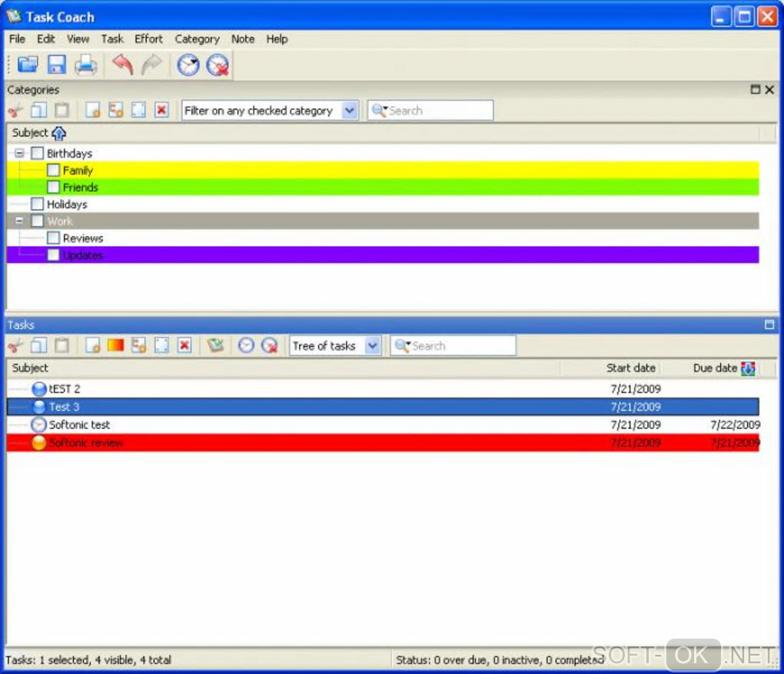Delete category with red X in Categories toolbar
Screen dimensions: 784x674
[x=161, y=111]
